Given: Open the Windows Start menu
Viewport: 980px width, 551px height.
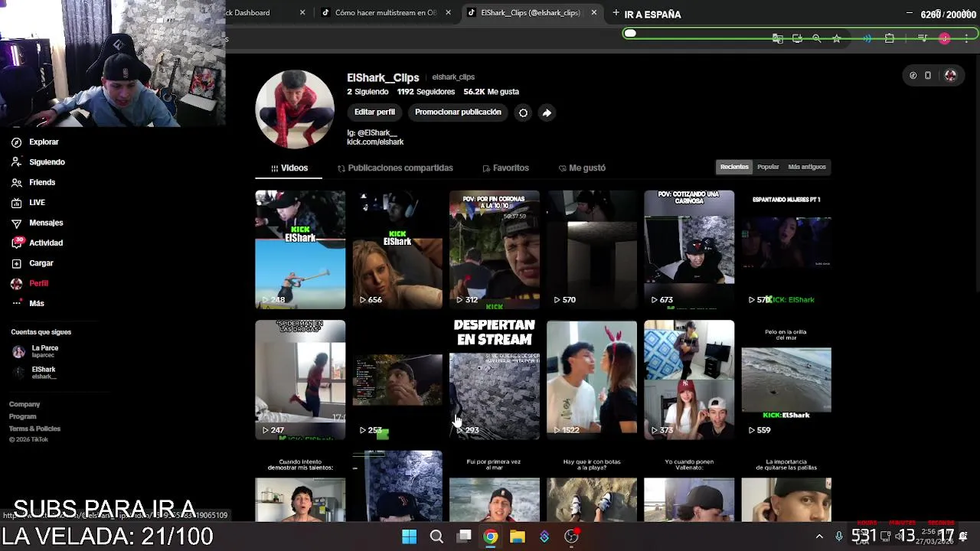Looking at the screenshot, I should 409,536.
